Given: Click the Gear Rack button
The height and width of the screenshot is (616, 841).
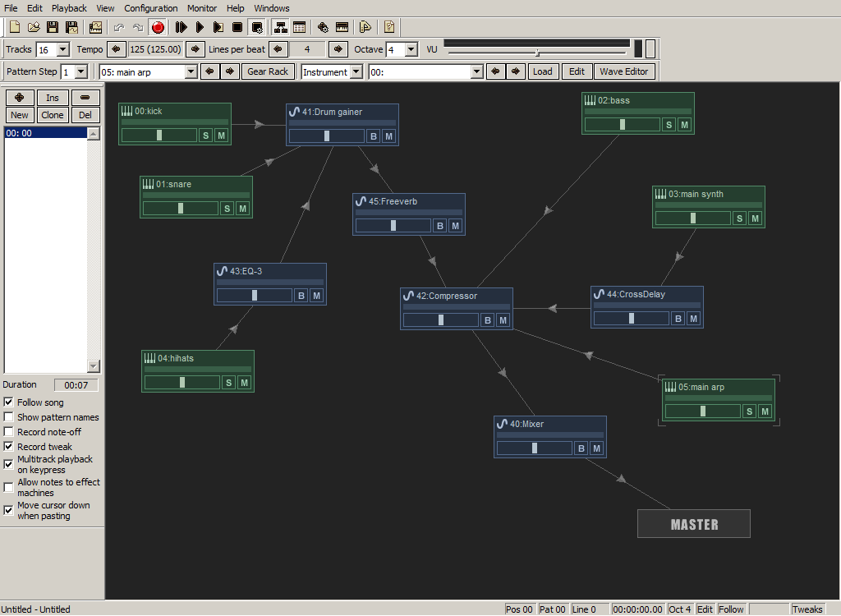Looking at the screenshot, I should 268,71.
